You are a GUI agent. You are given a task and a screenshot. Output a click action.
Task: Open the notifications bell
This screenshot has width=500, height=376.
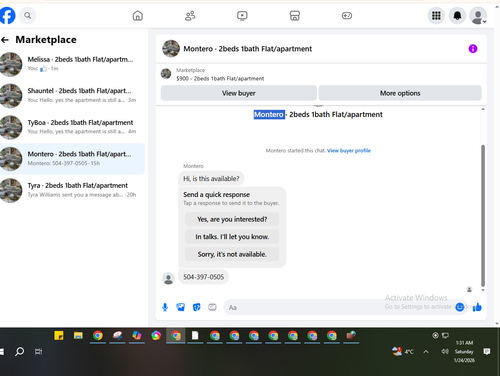(x=457, y=15)
